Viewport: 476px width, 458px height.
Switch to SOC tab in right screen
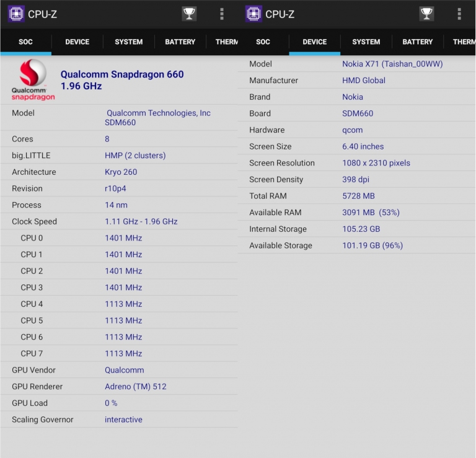263,42
